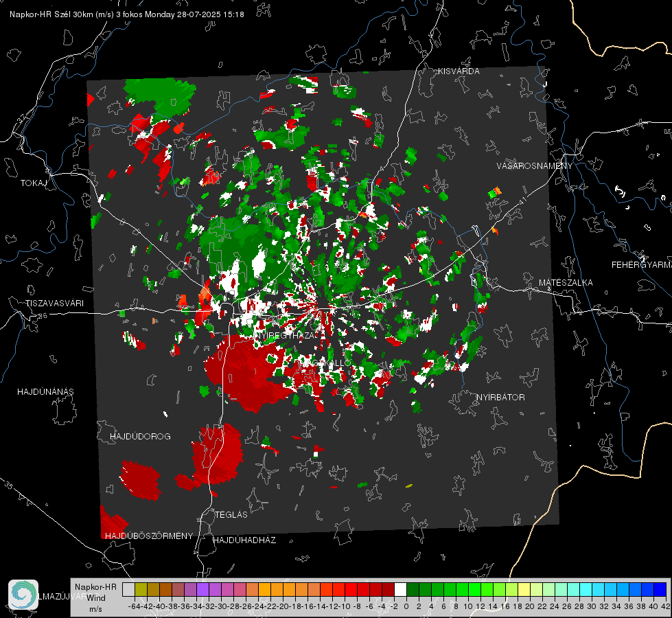672x618 pixels.
Task: Click the TOKAJ town label
Action: pos(34,183)
